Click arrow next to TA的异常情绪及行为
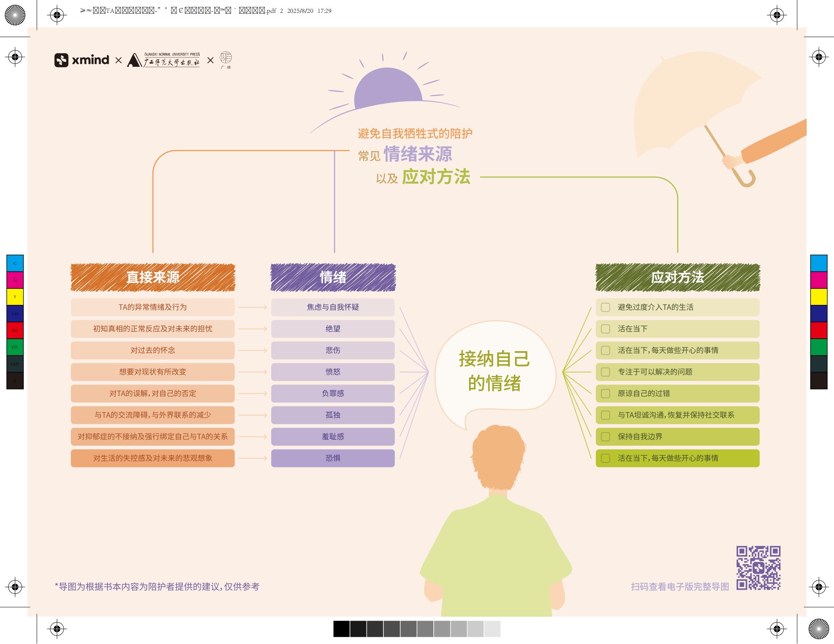 coord(253,307)
